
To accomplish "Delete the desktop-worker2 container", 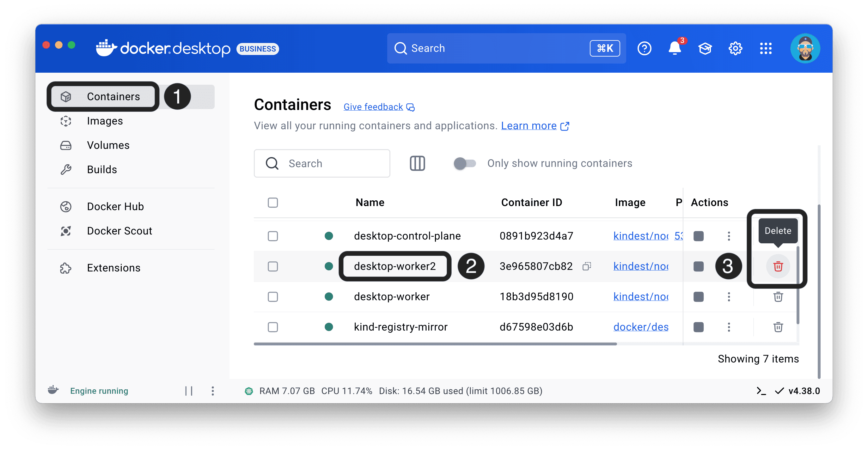I will pyautogui.click(x=778, y=266).
